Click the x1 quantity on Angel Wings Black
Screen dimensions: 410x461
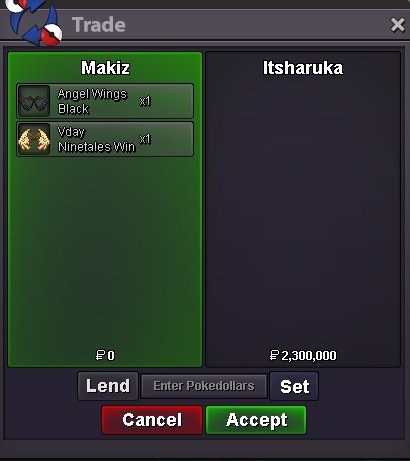click(145, 101)
